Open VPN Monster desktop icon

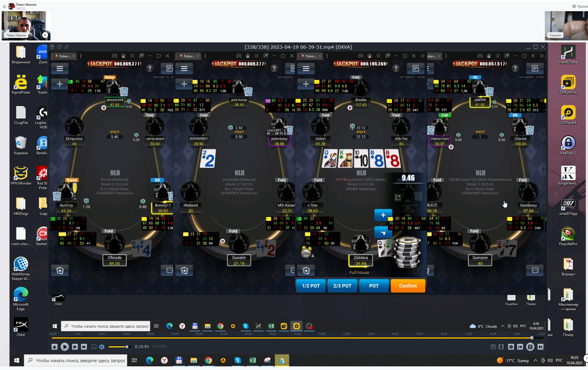(21, 175)
